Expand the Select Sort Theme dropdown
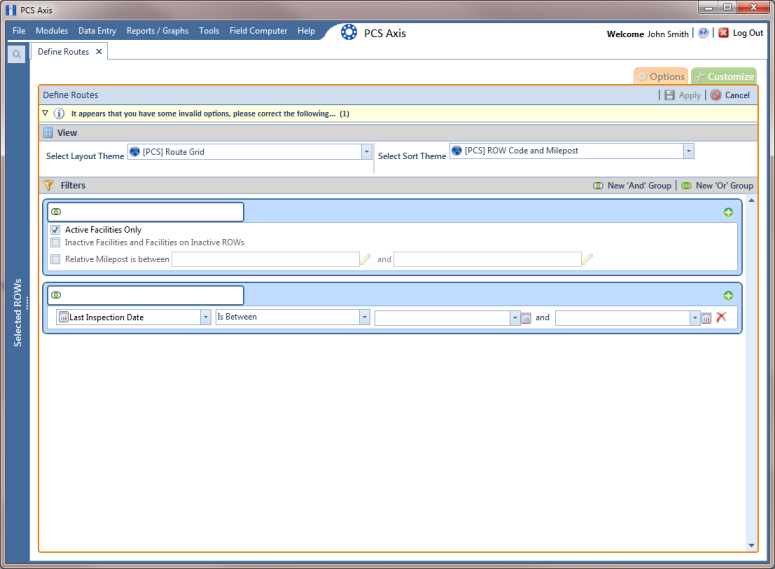Viewport: 775px width, 569px height. (689, 151)
